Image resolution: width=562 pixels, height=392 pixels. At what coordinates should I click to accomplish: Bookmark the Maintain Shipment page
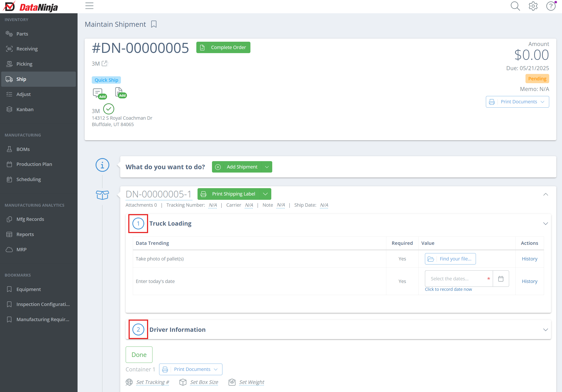(154, 24)
